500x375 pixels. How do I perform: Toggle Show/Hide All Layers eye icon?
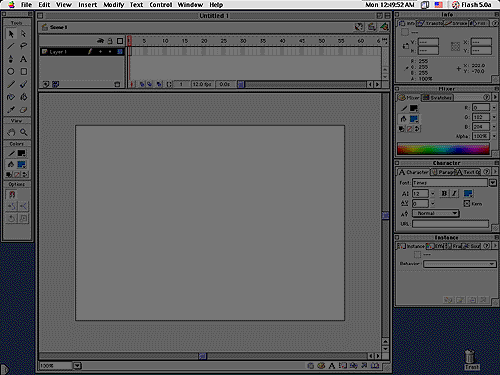(x=100, y=41)
